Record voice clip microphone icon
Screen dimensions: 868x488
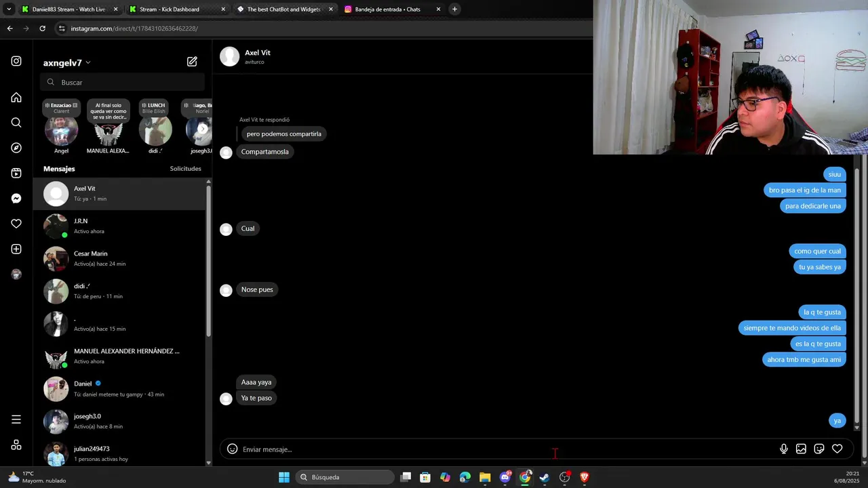click(784, 449)
